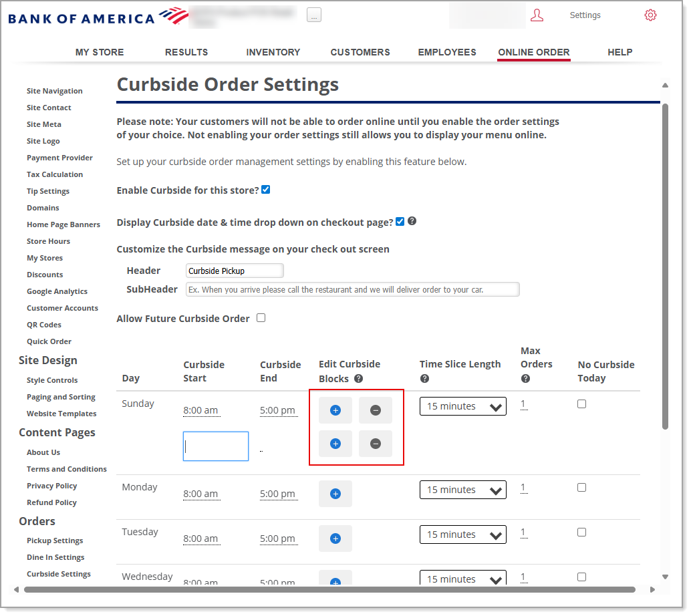Add a curbside block for Tuesday
Screen dimensions: 691x616
click(x=335, y=538)
